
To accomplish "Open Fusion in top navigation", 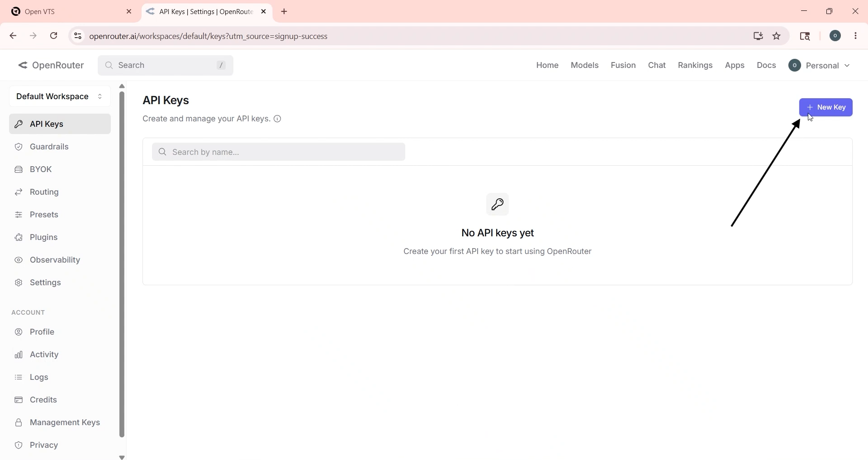I will coord(623,66).
